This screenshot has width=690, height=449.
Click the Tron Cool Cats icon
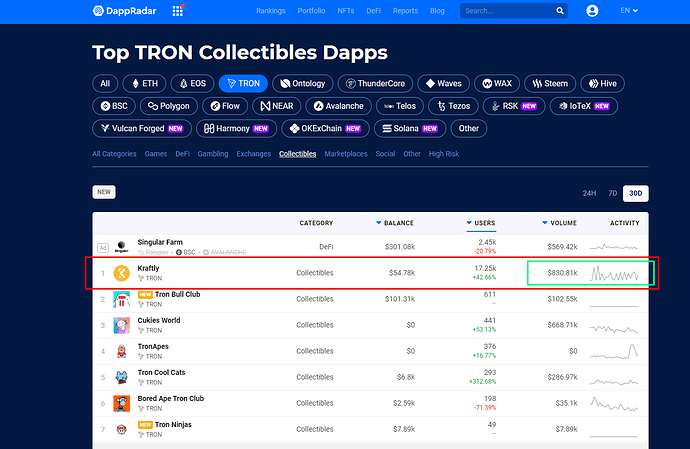click(121, 377)
